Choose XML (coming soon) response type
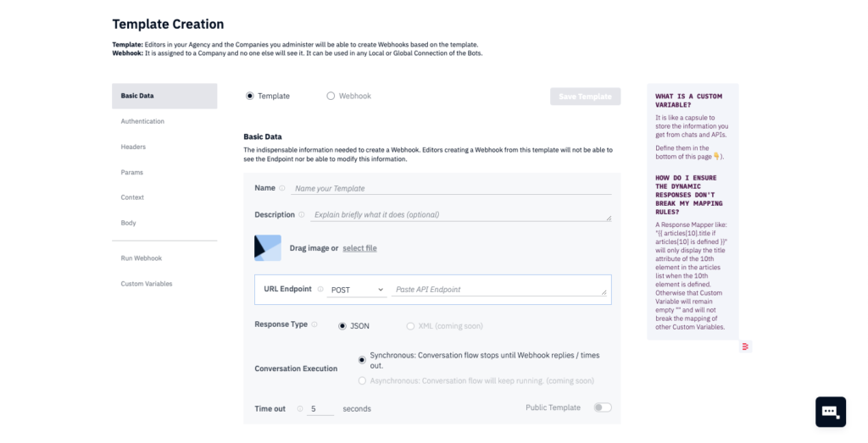868x443 pixels. coord(410,326)
